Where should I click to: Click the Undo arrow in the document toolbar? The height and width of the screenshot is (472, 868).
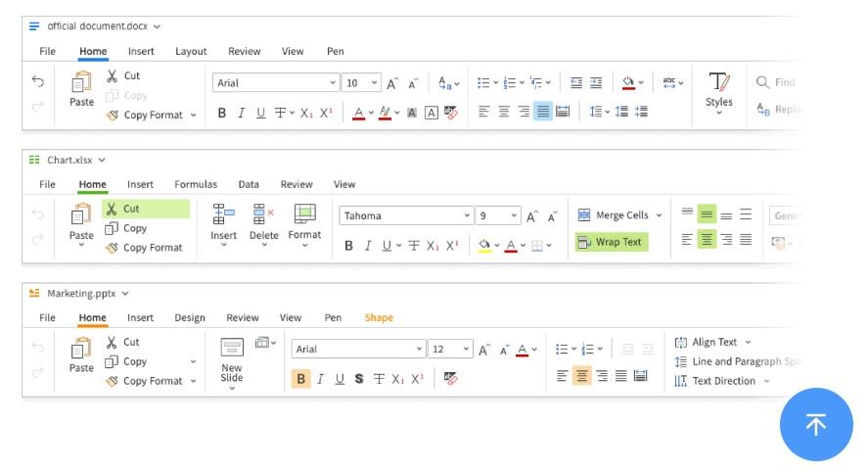37,81
